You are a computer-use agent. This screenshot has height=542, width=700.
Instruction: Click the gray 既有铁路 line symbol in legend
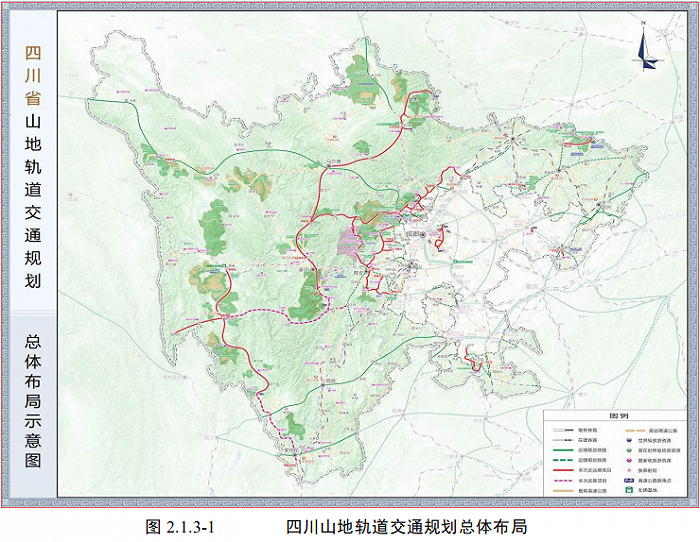[561, 429]
